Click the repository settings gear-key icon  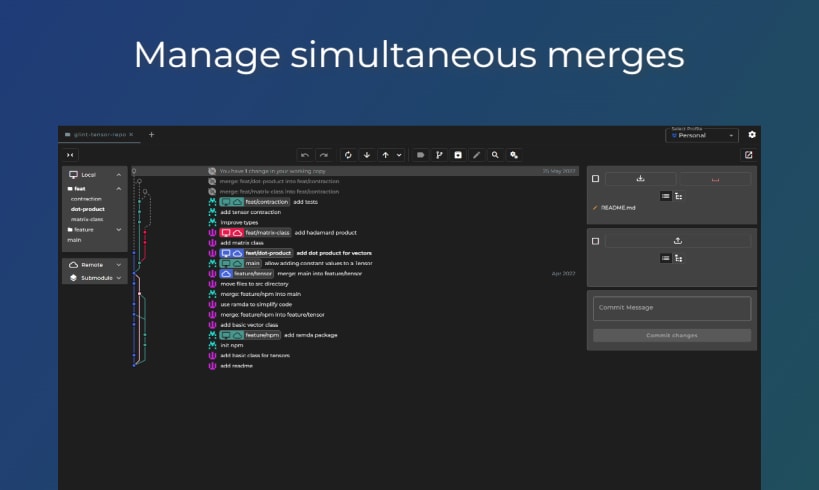(514, 155)
